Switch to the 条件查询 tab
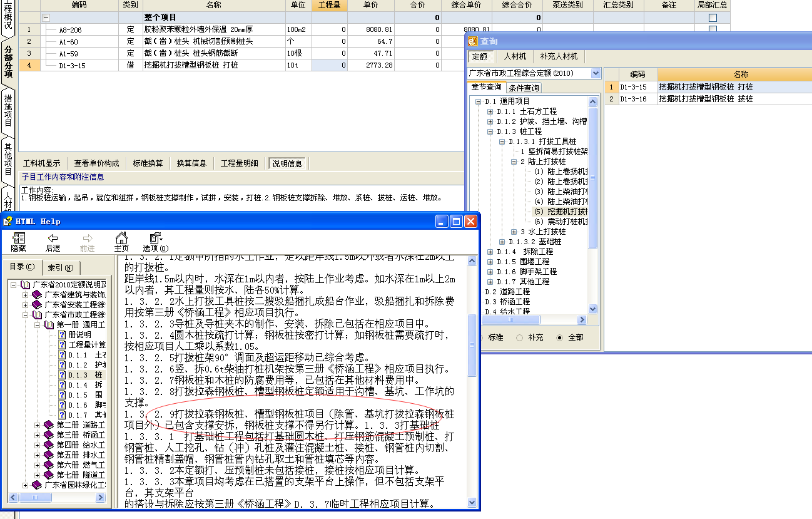This screenshot has height=519, width=812. tap(524, 88)
